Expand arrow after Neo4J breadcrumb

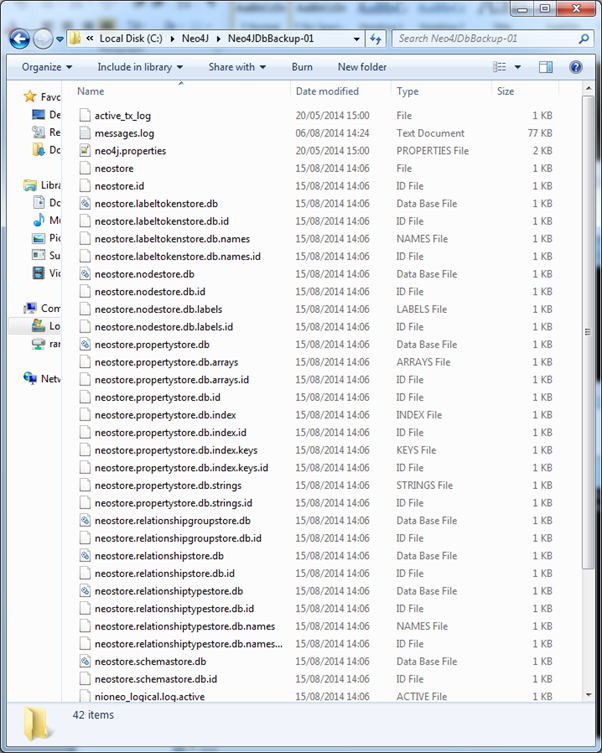[x=218, y=39]
